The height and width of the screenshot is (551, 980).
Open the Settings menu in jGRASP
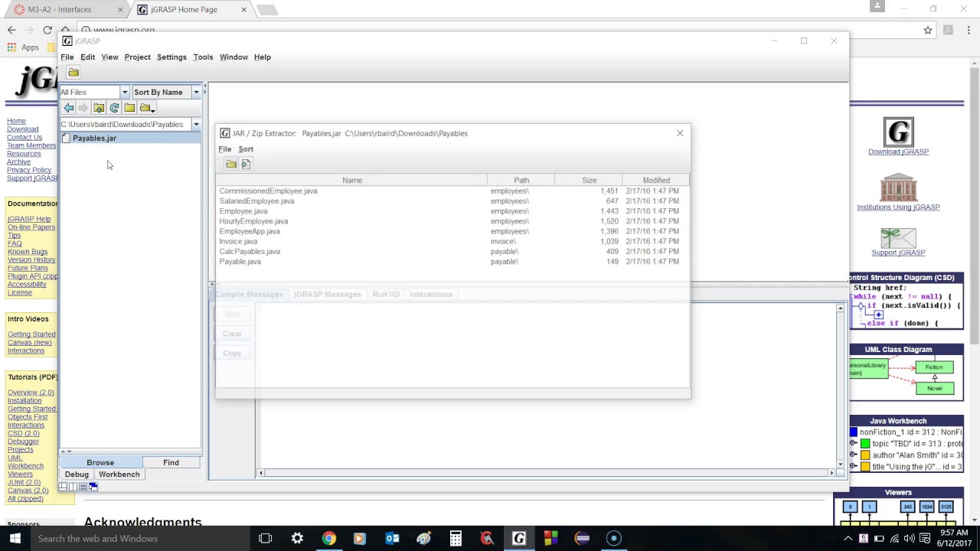coord(171,57)
